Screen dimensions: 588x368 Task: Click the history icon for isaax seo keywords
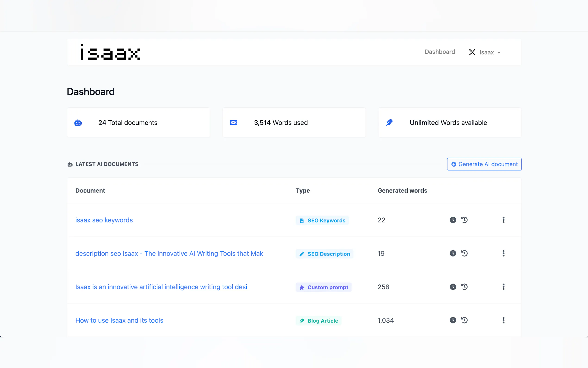click(x=464, y=220)
